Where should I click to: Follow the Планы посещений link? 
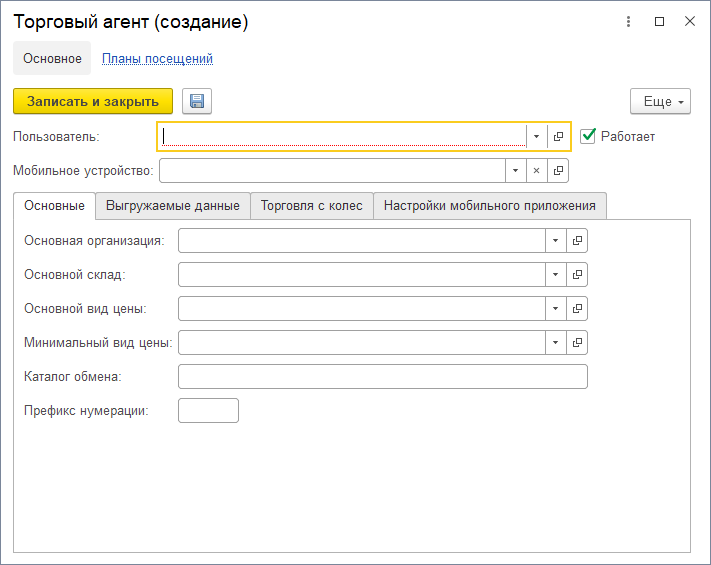tap(157, 59)
